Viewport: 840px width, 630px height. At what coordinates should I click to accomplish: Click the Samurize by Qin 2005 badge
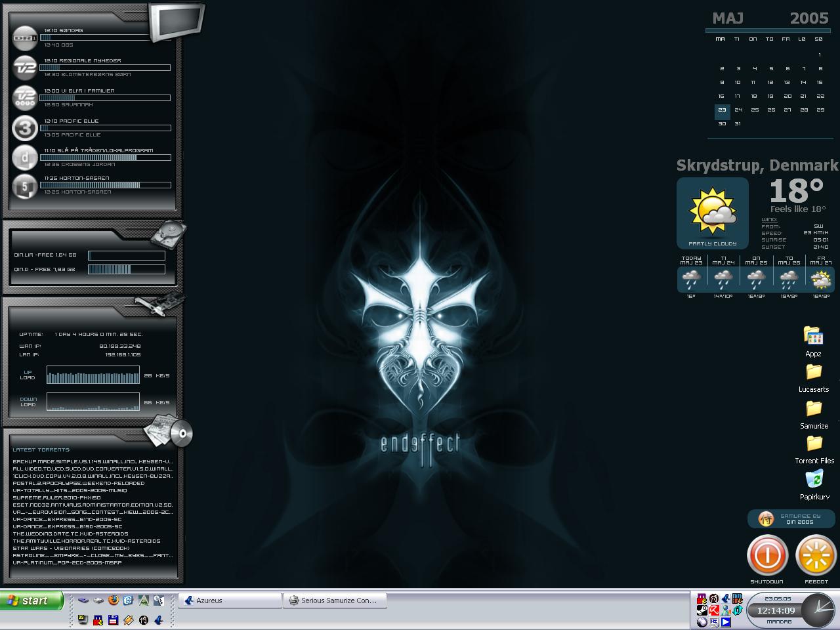tap(791, 519)
